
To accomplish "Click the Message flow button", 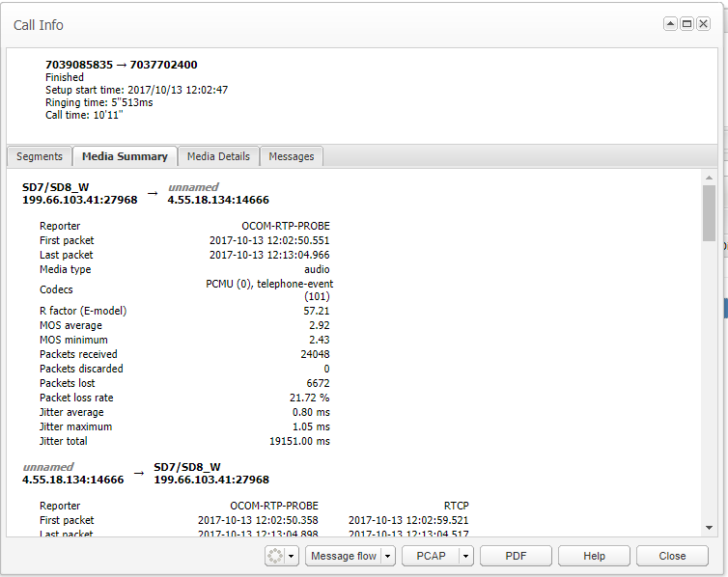I will pyautogui.click(x=345, y=556).
